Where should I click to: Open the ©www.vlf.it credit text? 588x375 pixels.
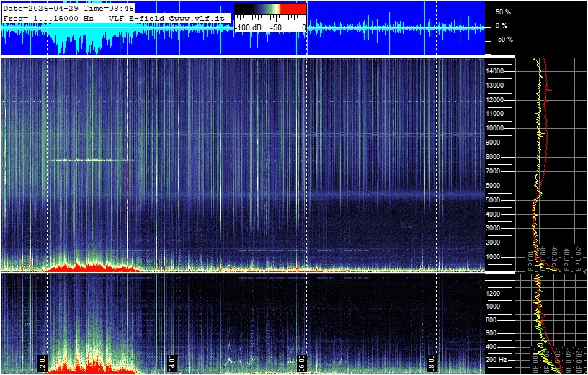point(198,18)
